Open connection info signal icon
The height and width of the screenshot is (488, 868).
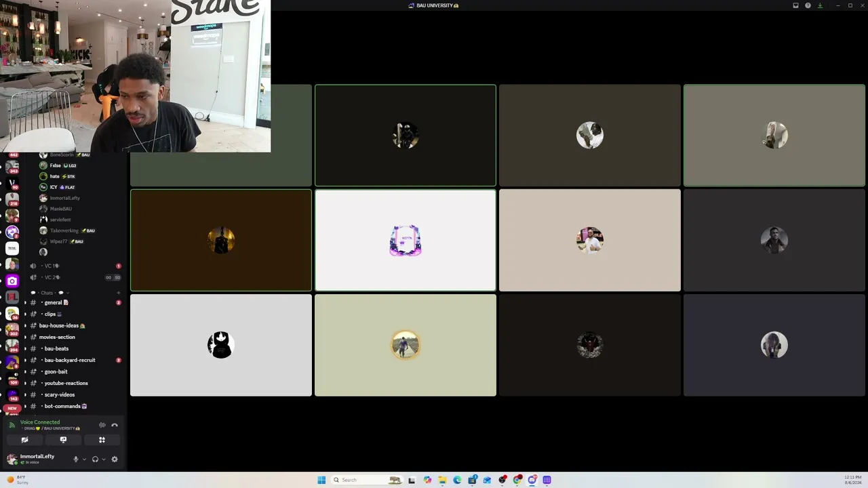tap(12, 425)
